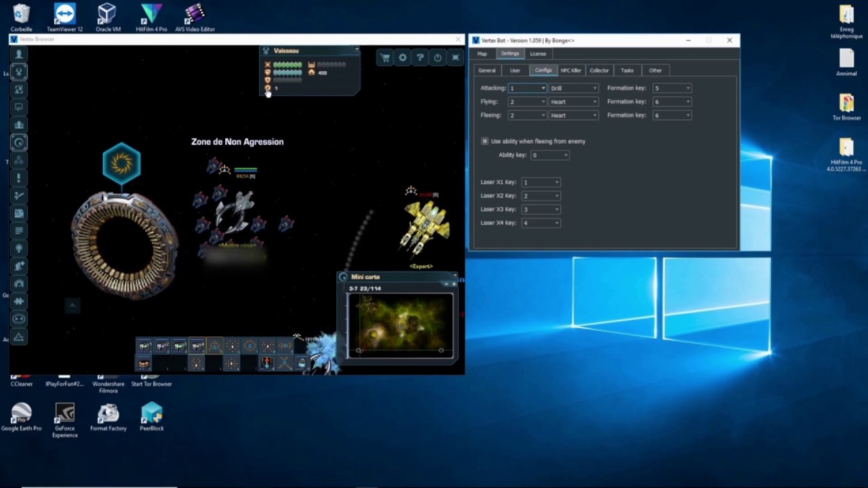
Task: Open Google Earth Pro desktop icon
Action: (21, 417)
